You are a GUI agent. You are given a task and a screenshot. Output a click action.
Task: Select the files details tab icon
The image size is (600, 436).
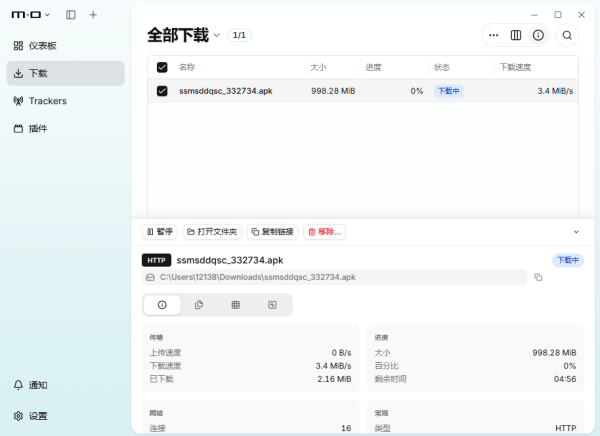[x=199, y=305]
